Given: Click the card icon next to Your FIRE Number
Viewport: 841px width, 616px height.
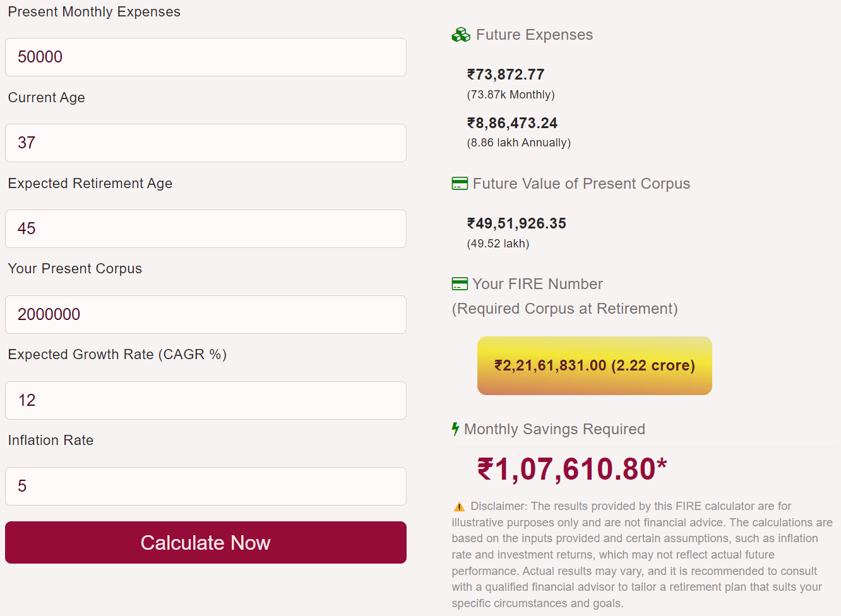Looking at the screenshot, I should [460, 284].
